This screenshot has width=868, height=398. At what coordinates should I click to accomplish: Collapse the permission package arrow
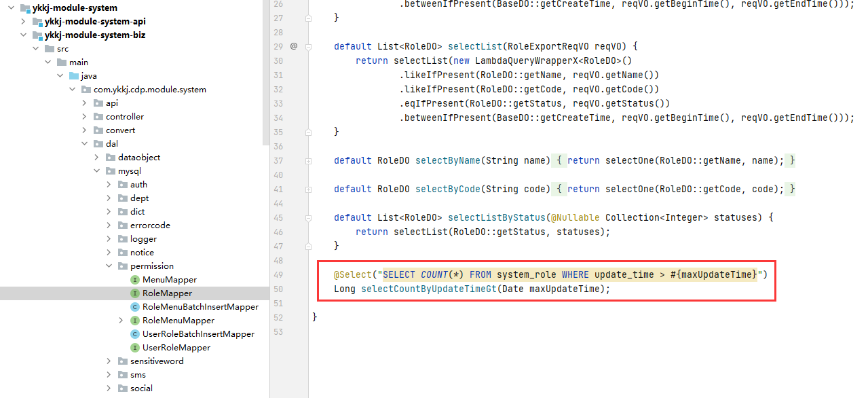tap(109, 266)
